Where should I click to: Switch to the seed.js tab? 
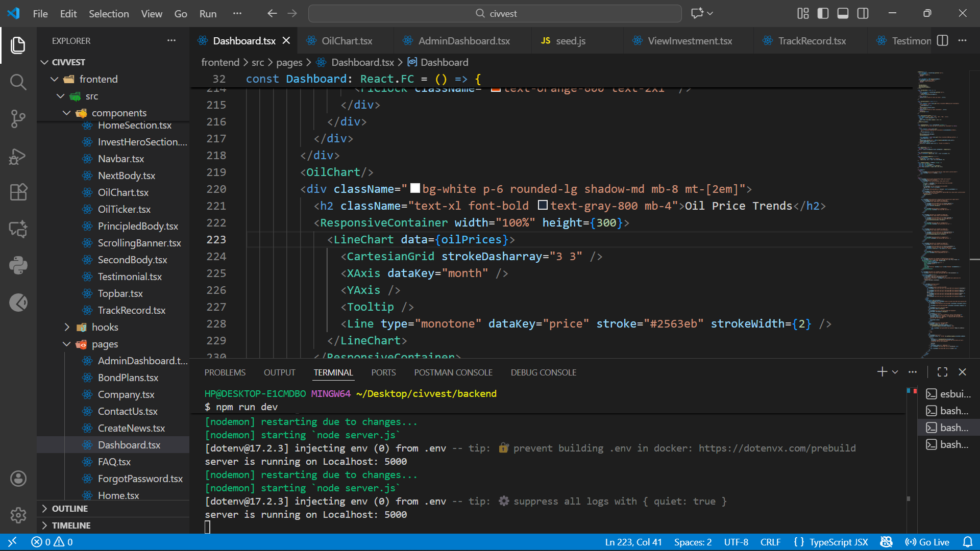coord(570,41)
